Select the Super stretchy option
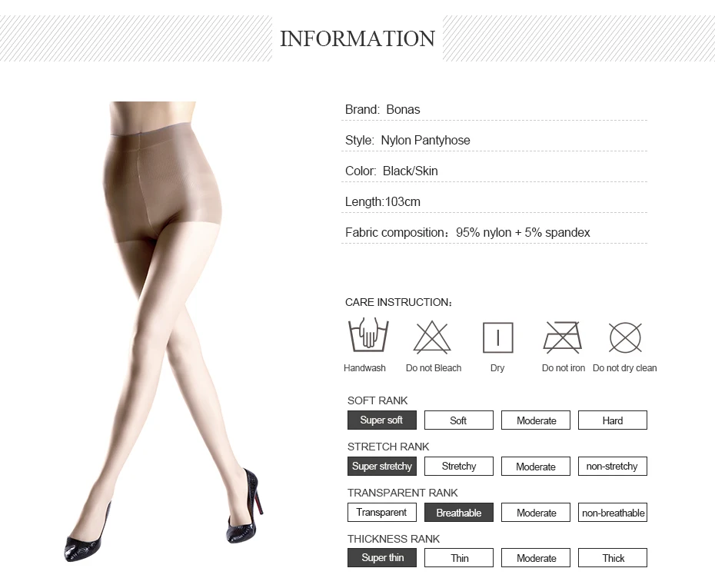The width and height of the screenshot is (715, 588). (381, 467)
